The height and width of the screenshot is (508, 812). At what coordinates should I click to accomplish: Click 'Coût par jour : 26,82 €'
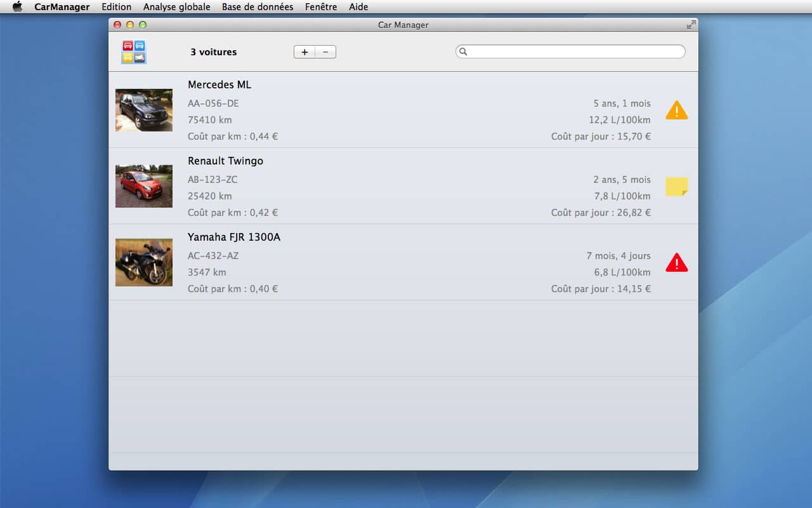pos(601,213)
